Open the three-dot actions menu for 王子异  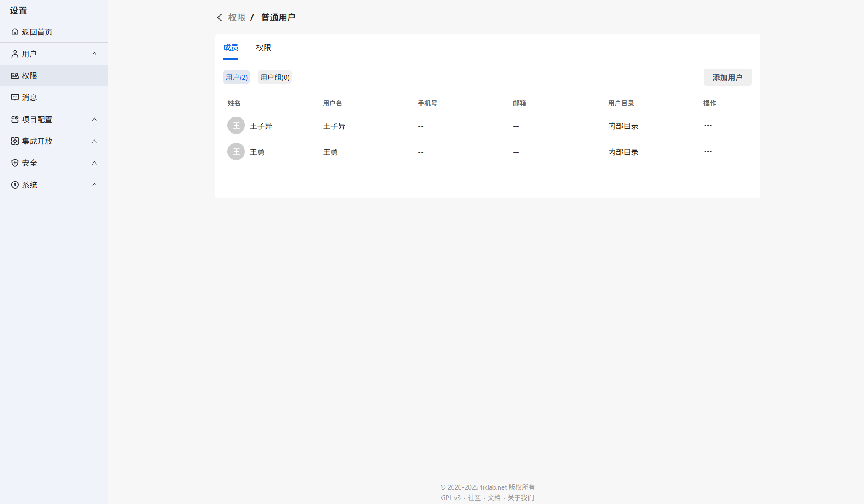[x=708, y=126]
